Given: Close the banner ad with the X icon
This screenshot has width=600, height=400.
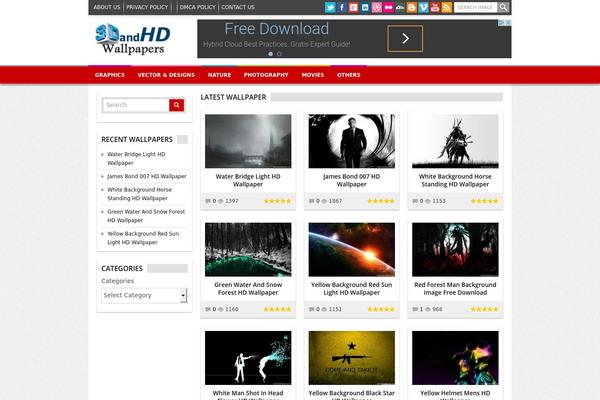Looking at the screenshot, I should coord(508,23).
